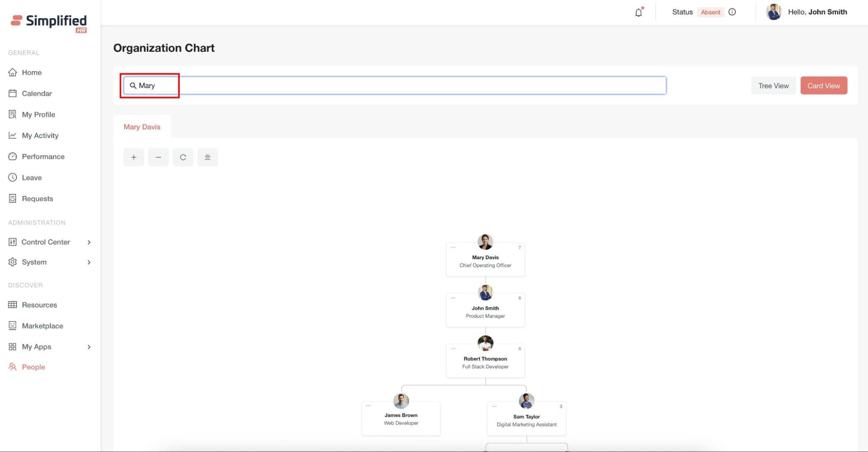
Task: Go to the Leave section
Action: pyautogui.click(x=32, y=178)
